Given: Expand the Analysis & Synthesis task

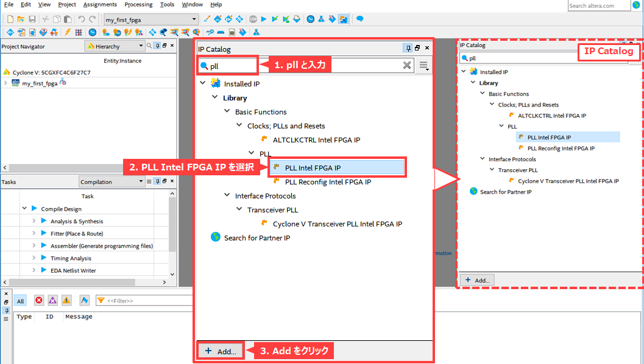Looking at the screenshot, I should click(35, 222).
